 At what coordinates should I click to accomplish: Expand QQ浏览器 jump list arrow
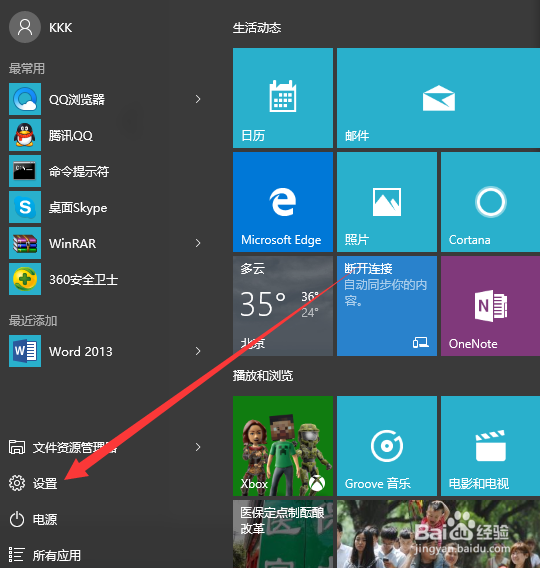pos(198,99)
